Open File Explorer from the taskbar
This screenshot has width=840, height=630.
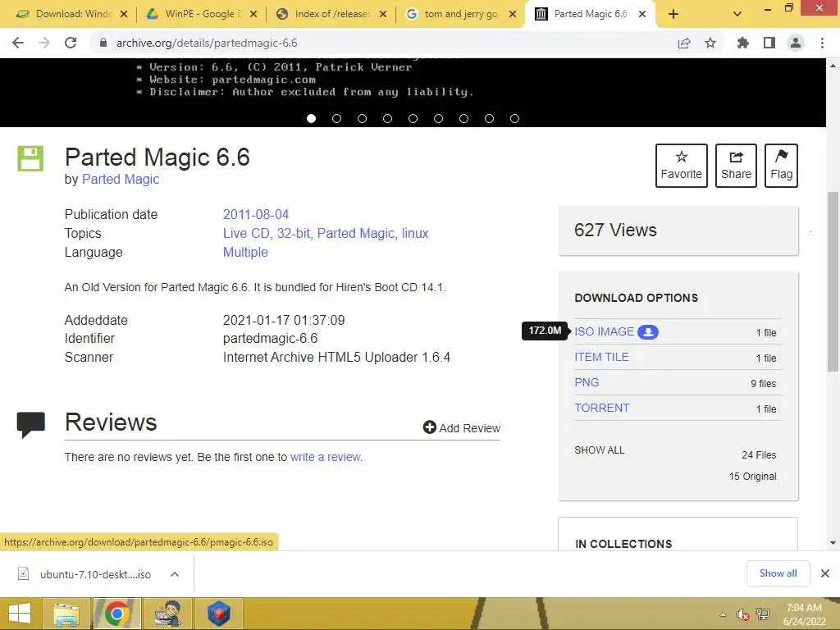(66, 614)
